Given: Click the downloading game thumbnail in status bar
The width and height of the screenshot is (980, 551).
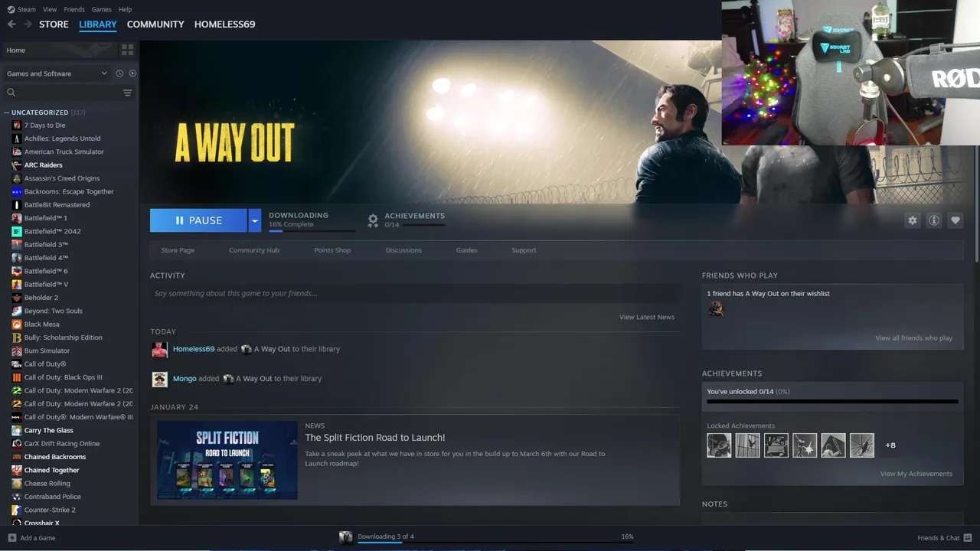Looking at the screenshot, I should pyautogui.click(x=346, y=537).
